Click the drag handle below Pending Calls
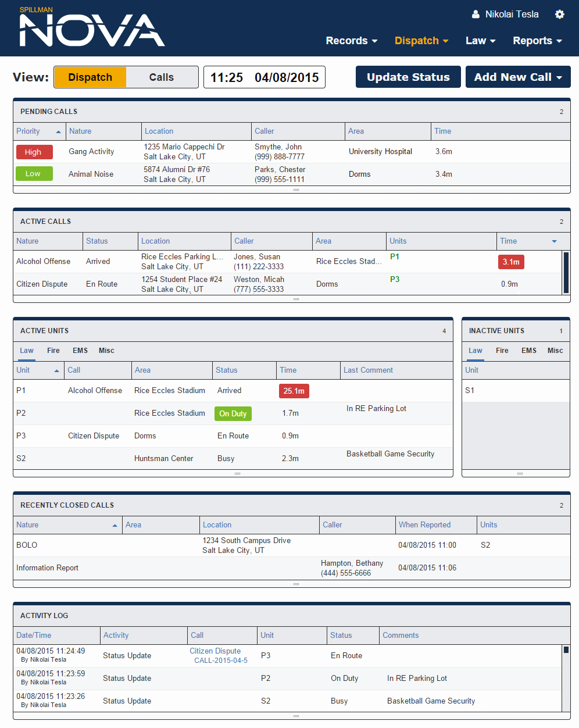Image resolution: width=579 pixels, height=728 pixels. point(296,188)
